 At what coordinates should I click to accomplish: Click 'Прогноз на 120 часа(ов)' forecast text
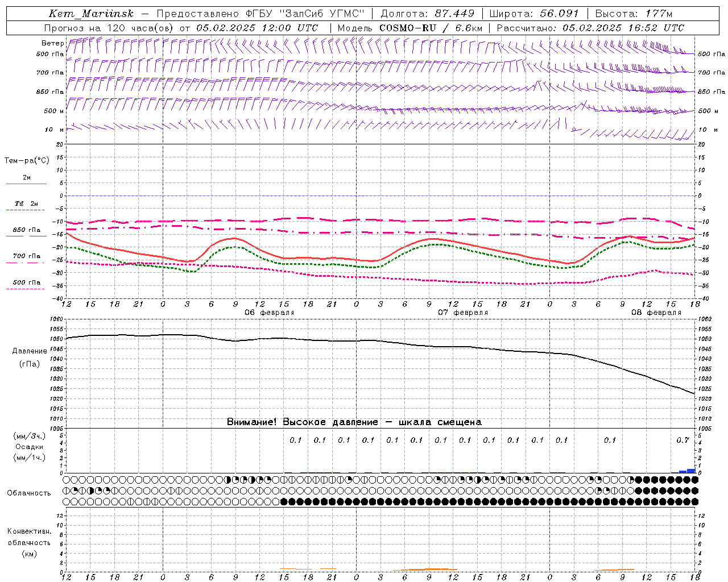(x=110, y=28)
